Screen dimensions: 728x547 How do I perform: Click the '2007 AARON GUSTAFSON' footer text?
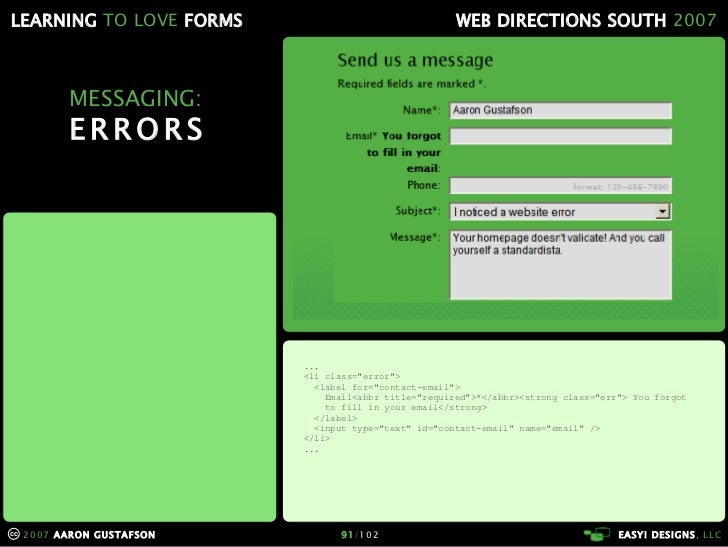pyautogui.click(x=89, y=534)
